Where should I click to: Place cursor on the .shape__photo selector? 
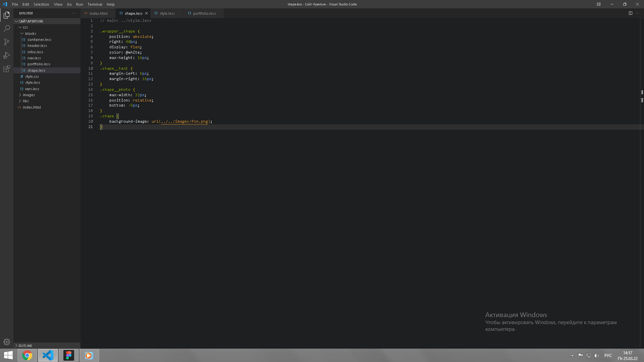click(115, 89)
